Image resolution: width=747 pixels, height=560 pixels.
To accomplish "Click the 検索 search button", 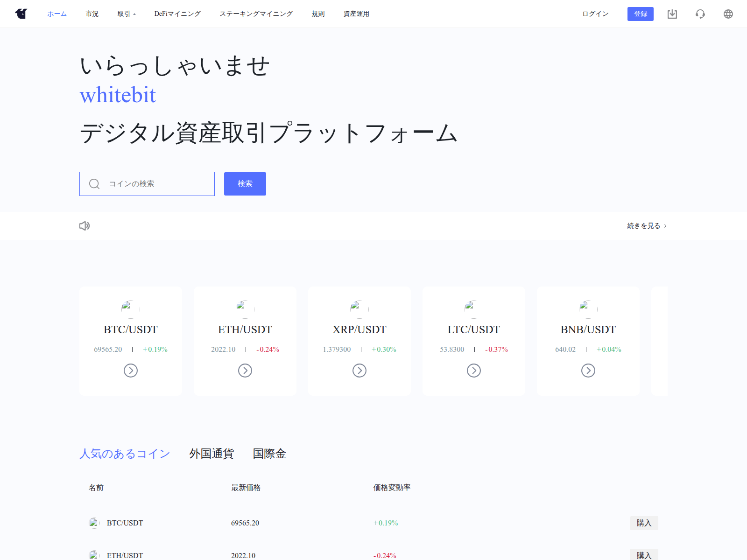I will [x=245, y=183].
